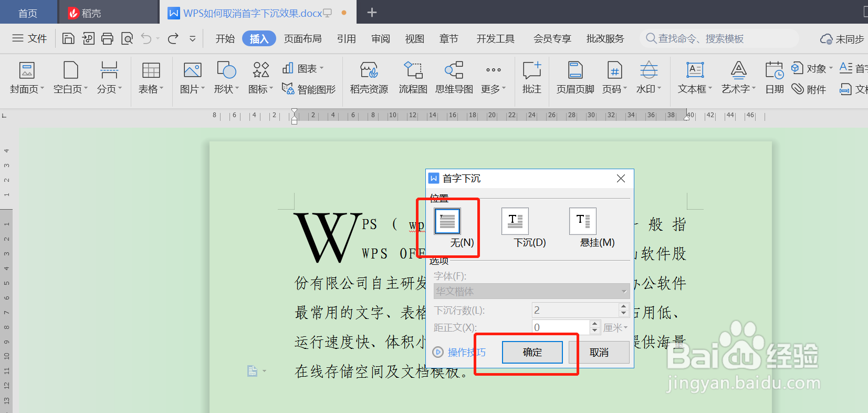The width and height of the screenshot is (868, 413).
Task: Insert a 思维导图 mind map
Action: point(454,78)
